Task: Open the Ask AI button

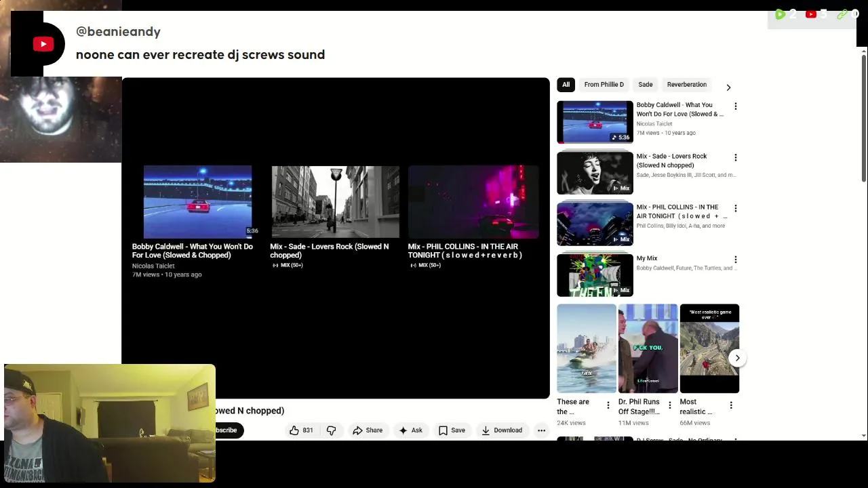Action: coord(410,430)
